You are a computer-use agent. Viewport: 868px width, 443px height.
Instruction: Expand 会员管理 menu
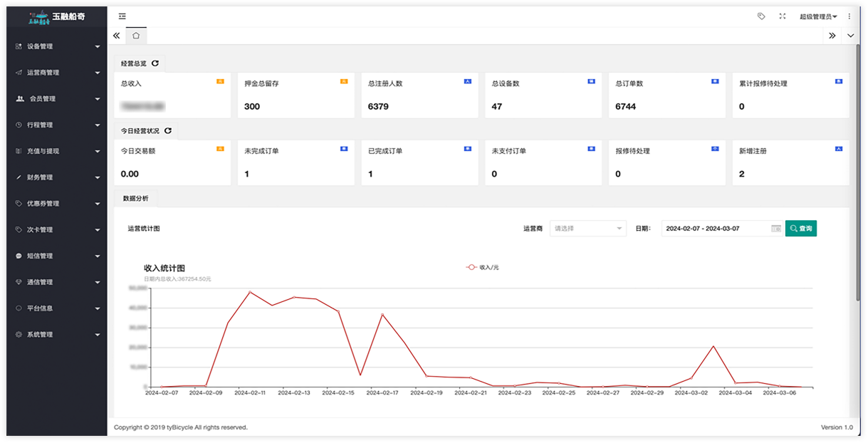tap(57, 99)
